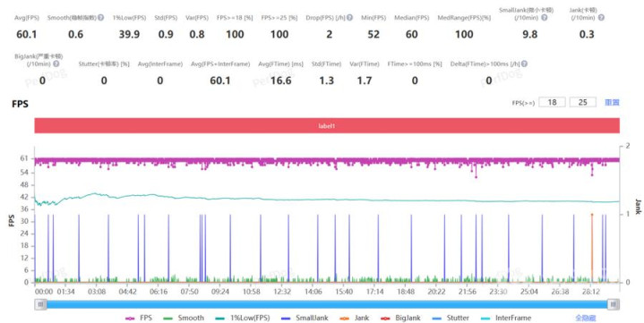The height and width of the screenshot is (323, 644).
Task: Toggle FPS series in chart legend
Action: 139,318
